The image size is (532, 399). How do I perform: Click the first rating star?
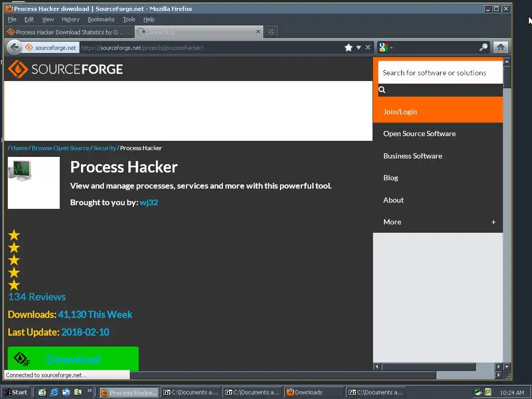coord(14,235)
